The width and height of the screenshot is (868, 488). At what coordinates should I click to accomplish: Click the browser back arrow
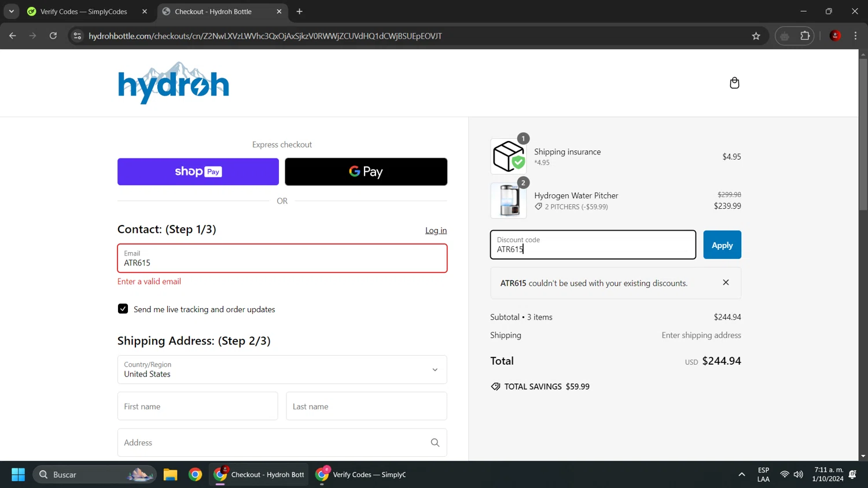tap(12, 36)
